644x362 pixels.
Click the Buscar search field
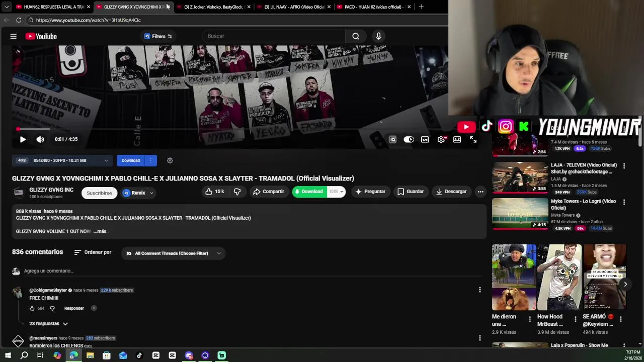click(x=274, y=36)
